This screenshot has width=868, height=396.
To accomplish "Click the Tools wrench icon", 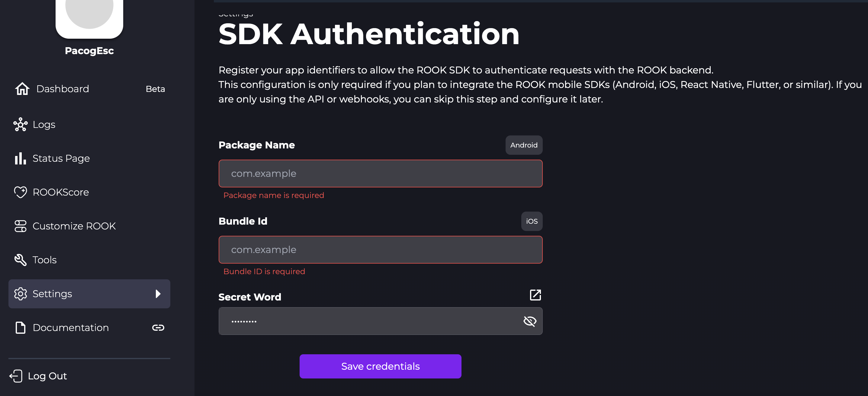I will pos(21,260).
